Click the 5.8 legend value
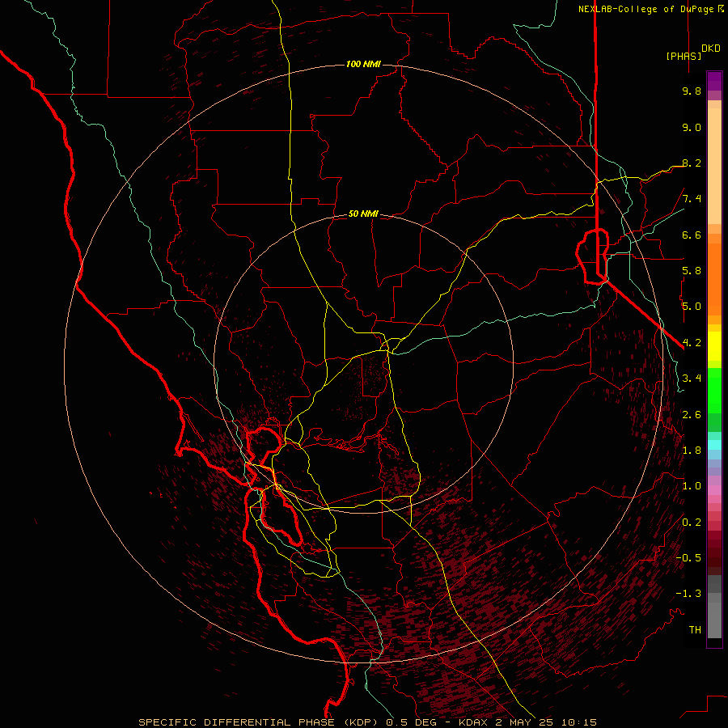 (x=692, y=271)
